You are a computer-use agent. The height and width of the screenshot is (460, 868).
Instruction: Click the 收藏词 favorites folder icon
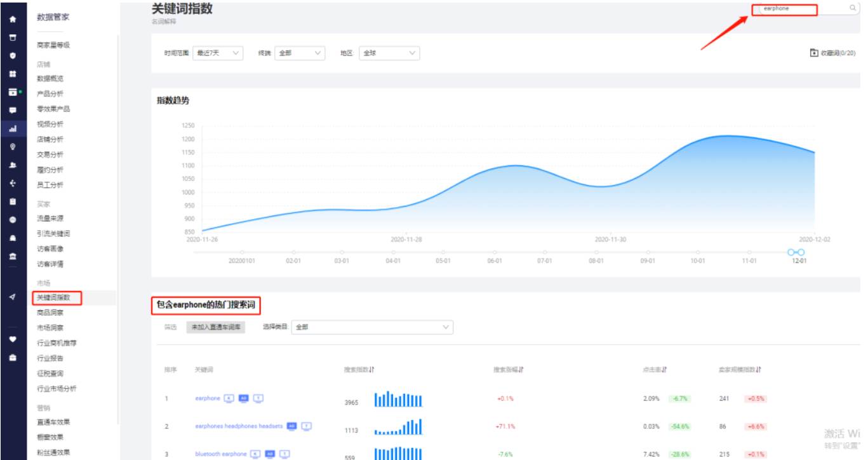[x=814, y=53]
